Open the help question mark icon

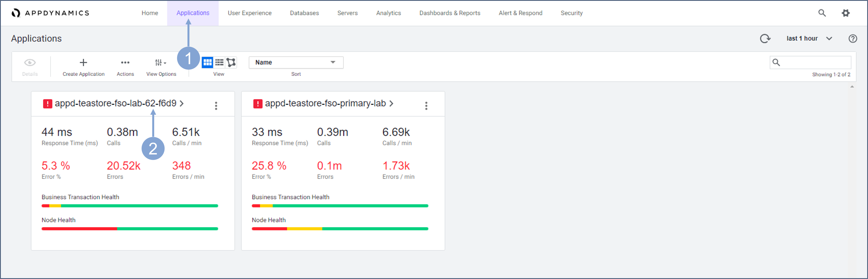852,38
